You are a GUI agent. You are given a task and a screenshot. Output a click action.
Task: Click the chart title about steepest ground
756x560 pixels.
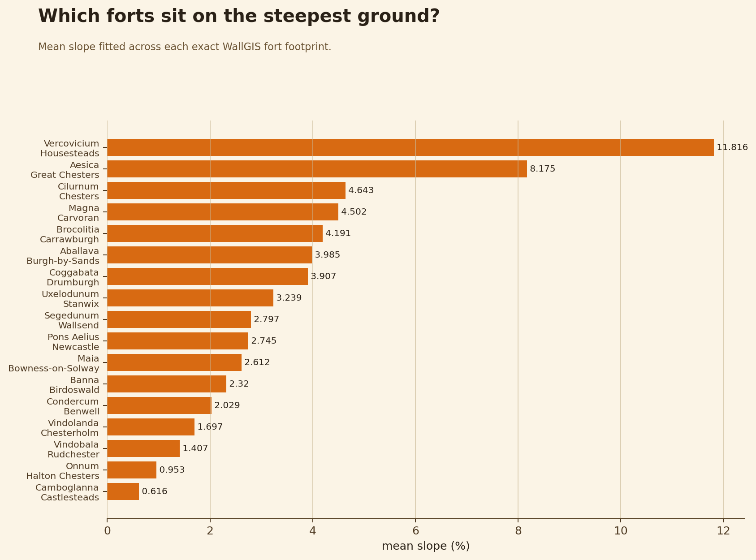(239, 17)
